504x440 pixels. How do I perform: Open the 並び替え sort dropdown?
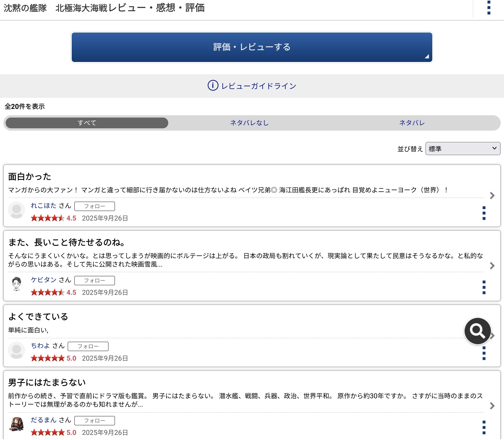point(463,149)
